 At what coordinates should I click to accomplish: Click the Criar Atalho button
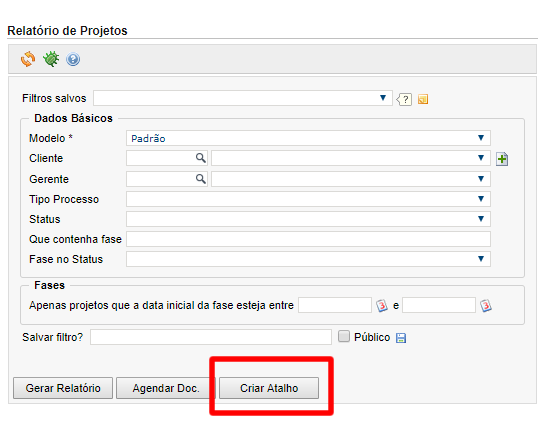pos(269,388)
